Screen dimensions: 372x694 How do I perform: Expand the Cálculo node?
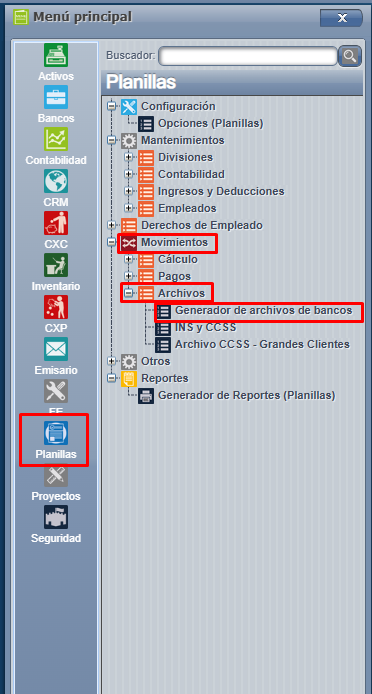point(129,259)
